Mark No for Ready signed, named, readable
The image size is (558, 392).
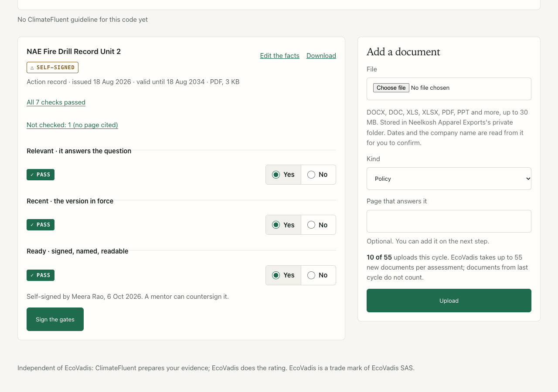pos(318,275)
